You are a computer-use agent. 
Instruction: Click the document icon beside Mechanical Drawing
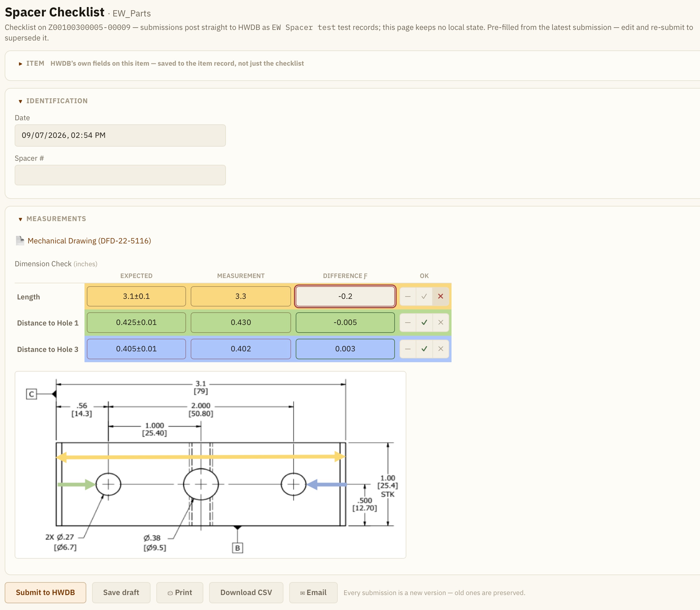[x=20, y=241]
